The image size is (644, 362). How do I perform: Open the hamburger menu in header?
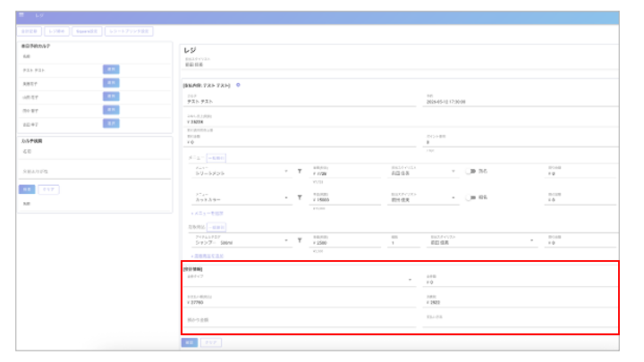click(x=21, y=15)
